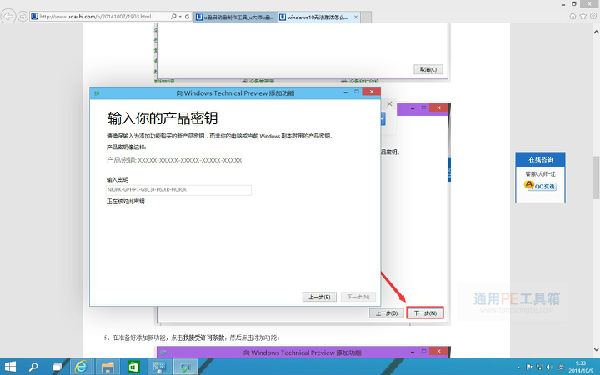Image resolution: width=600 pixels, height=375 pixels.
Task: Click the 在线咨询 panel header
Action: pos(540,160)
